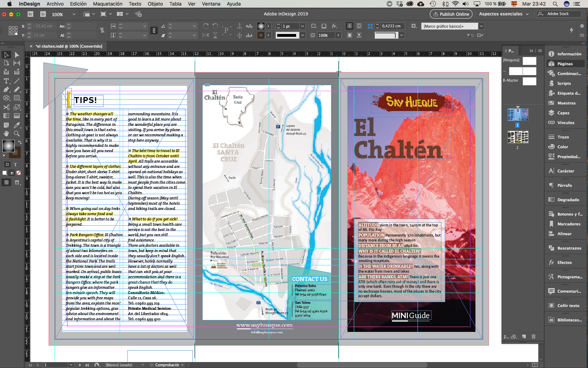The height and width of the screenshot is (368, 588).
Task: Select the Direct Selection tool
Action: (x=17, y=55)
